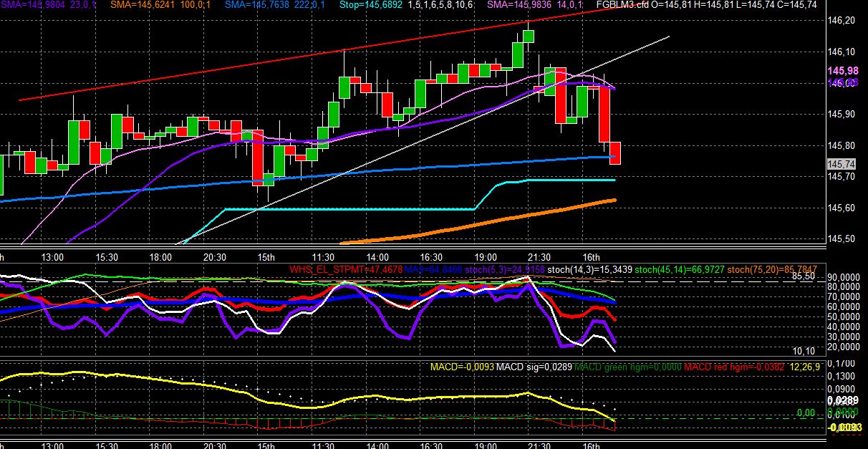
Task: Click 14:00 on the MACD panel time axis
Action: click(377, 445)
